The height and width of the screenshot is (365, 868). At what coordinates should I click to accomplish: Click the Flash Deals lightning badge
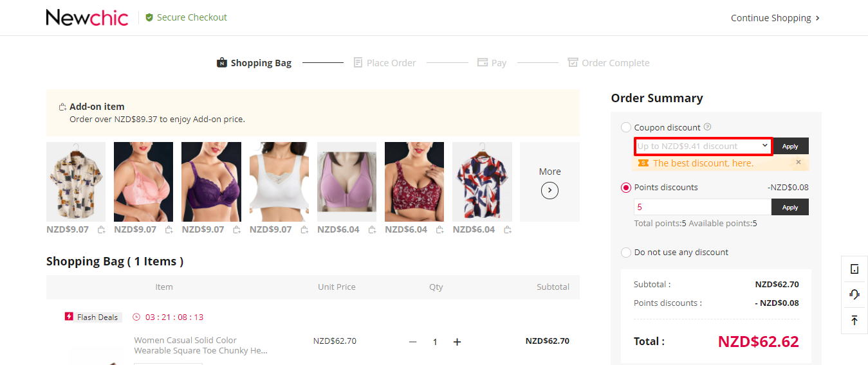pyautogui.click(x=69, y=317)
